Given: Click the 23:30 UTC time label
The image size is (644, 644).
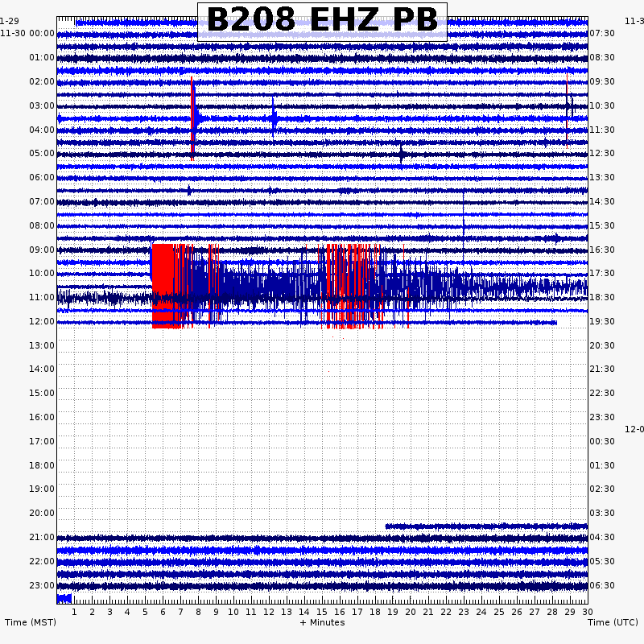Looking at the screenshot, I should tap(602, 417).
